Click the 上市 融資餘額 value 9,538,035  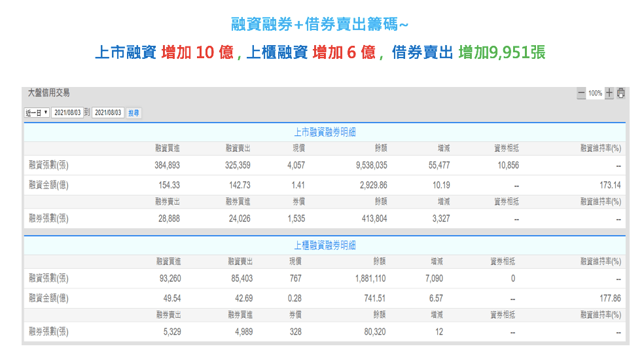click(371, 165)
